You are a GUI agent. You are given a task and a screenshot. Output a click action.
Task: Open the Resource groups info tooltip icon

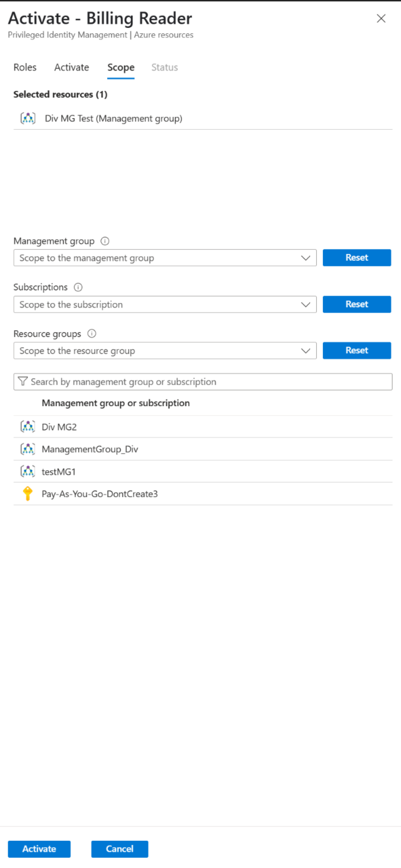point(91,334)
